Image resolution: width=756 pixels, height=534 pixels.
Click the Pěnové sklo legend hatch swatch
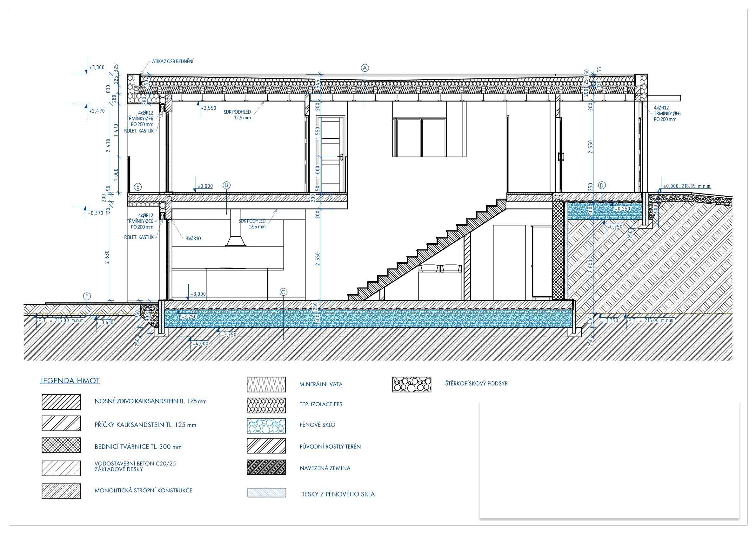pos(266,426)
